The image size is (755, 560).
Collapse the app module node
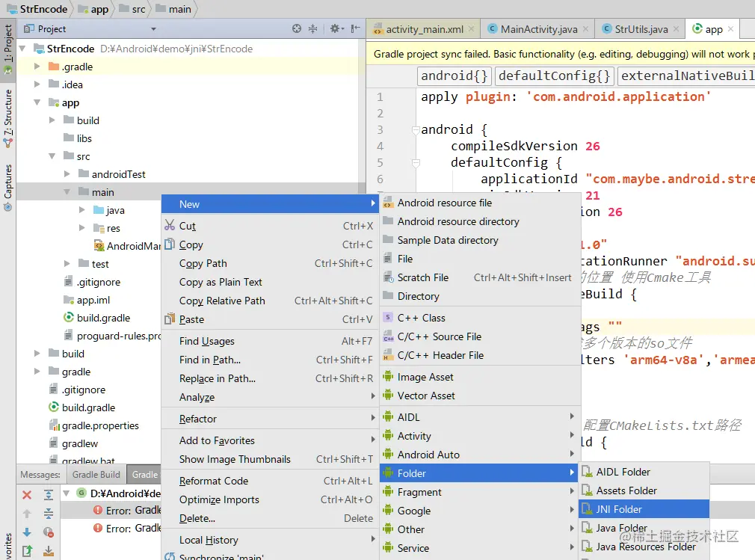click(37, 102)
